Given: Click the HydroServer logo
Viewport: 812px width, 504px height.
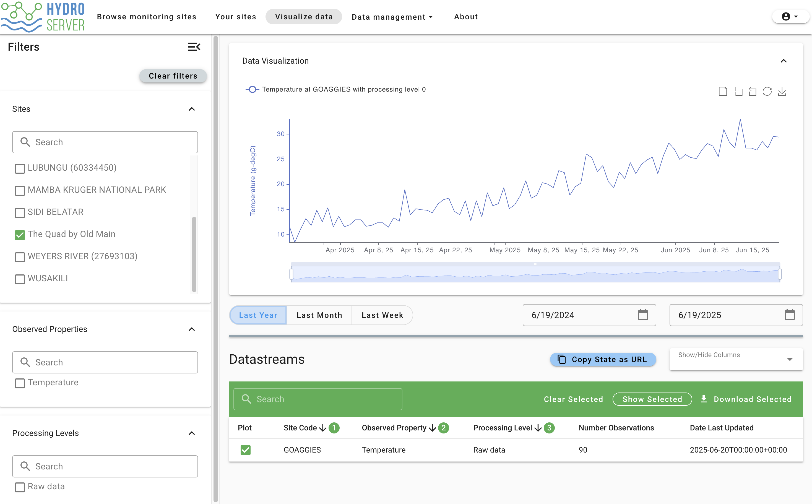Looking at the screenshot, I should (43, 17).
